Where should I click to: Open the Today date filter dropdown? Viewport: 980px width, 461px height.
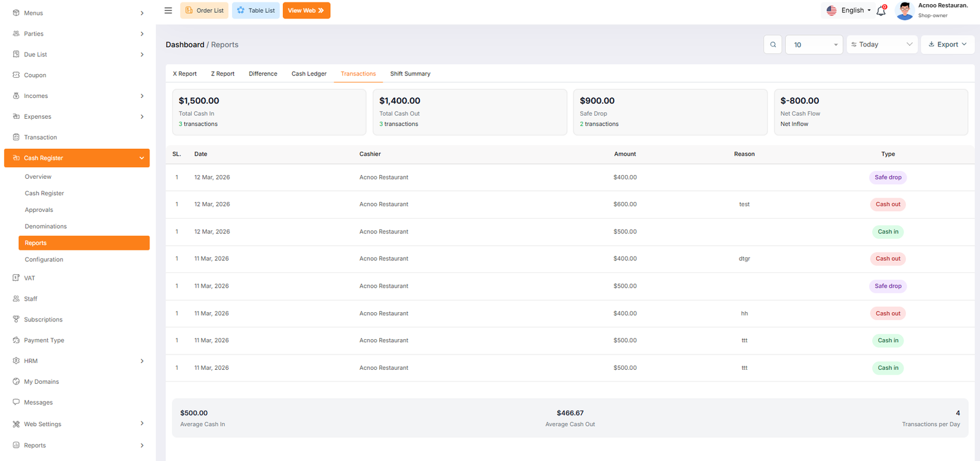(x=881, y=45)
